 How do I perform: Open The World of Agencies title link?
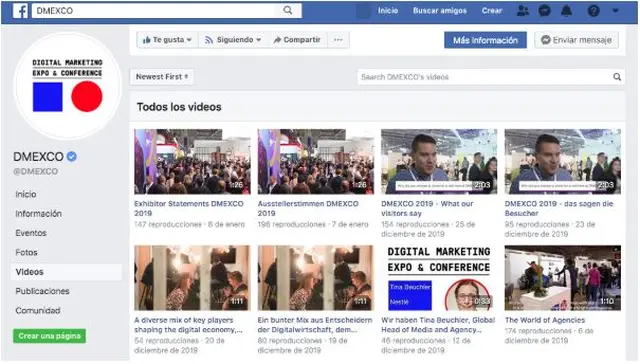(545, 320)
